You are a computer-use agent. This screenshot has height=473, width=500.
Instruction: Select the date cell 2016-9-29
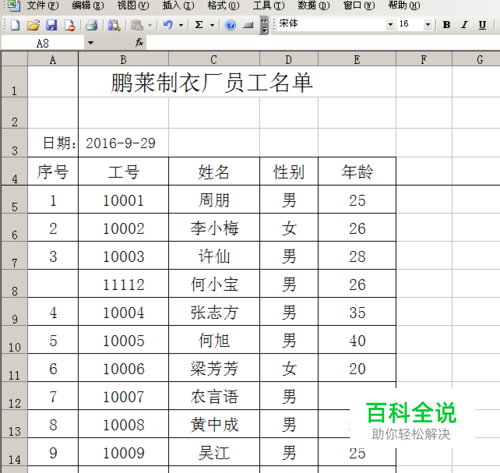pos(123,143)
